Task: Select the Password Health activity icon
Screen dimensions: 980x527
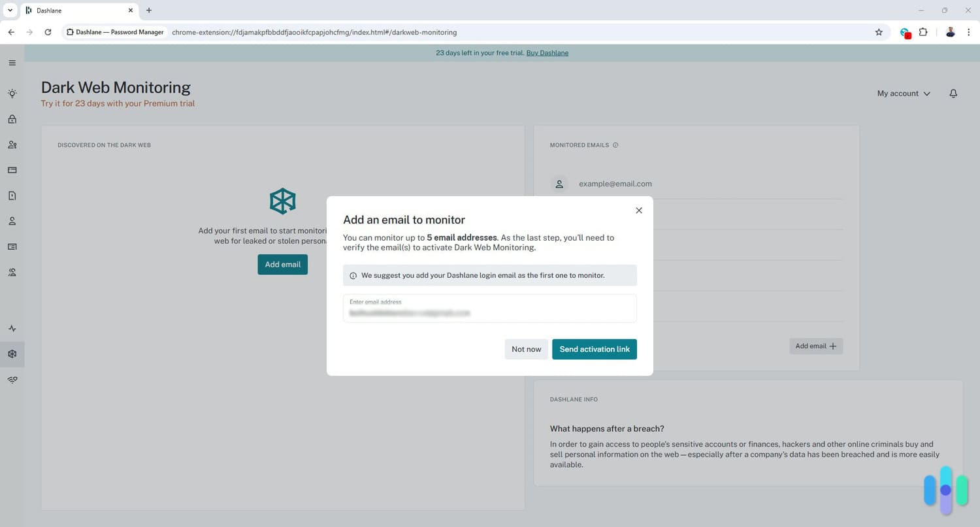Action: coord(12,328)
